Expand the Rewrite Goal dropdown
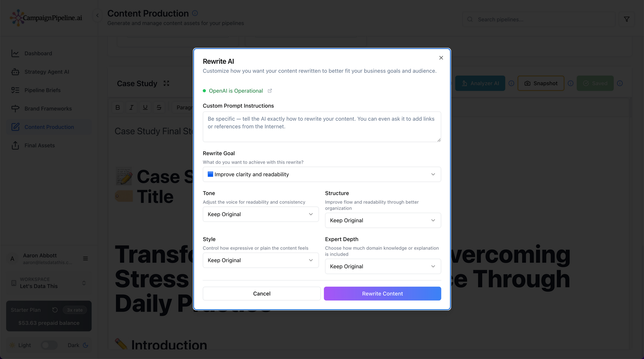This screenshot has width=644, height=359. coord(322,174)
